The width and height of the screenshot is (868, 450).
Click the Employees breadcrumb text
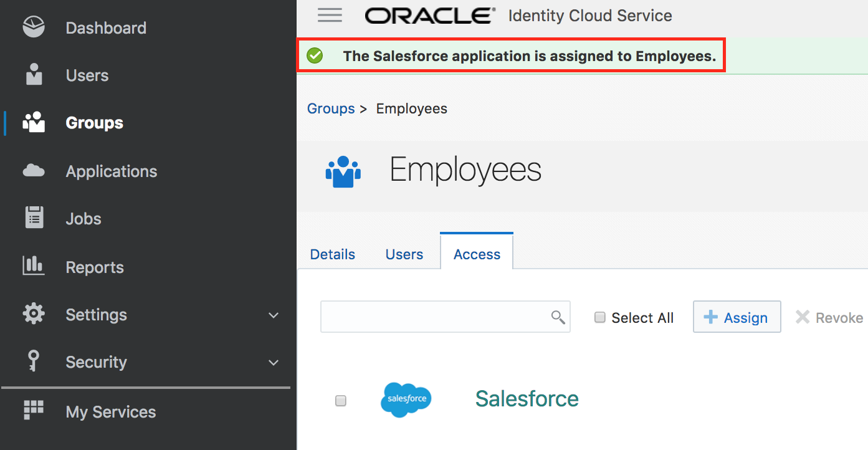[412, 108]
